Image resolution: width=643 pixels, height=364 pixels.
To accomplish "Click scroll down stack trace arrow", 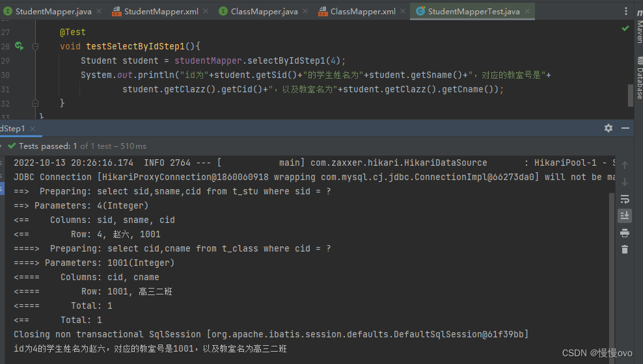I will 625,182.
